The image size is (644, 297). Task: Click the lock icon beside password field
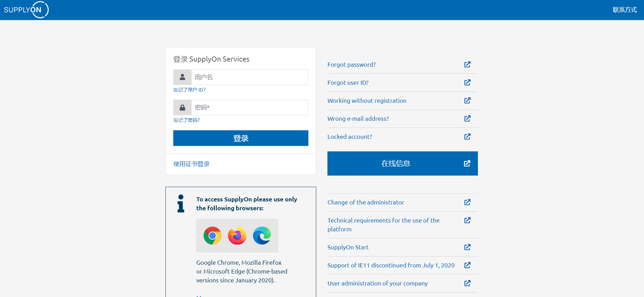(182, 108)
